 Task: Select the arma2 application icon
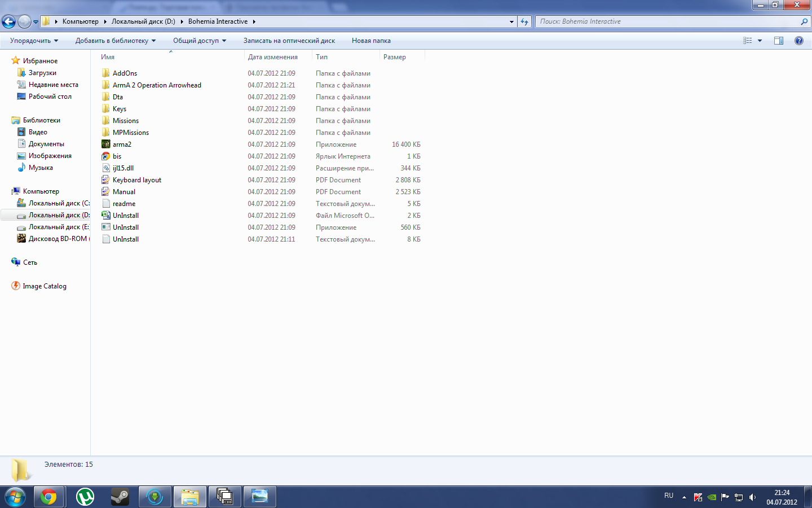(x=105, y=144)
